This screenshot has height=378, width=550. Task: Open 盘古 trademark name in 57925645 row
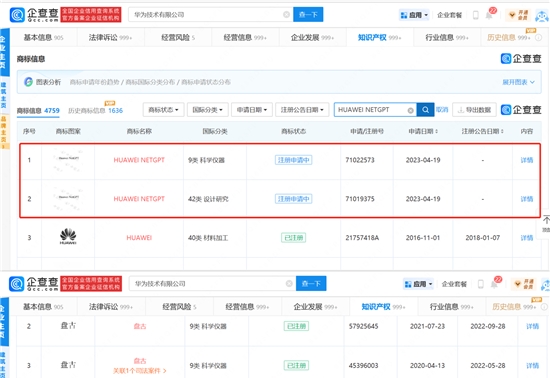pyautogui.click(x=140, y=326)
